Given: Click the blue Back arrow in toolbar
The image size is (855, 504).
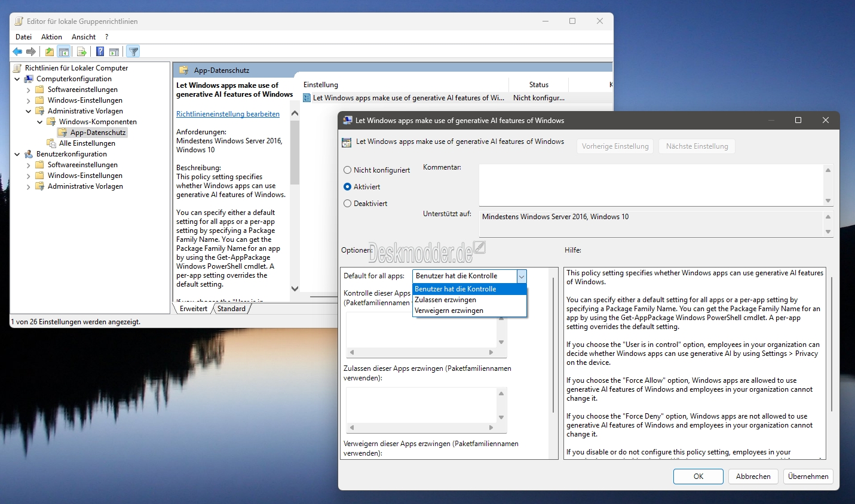Looking at the screenshot, I should pos(18,51).
